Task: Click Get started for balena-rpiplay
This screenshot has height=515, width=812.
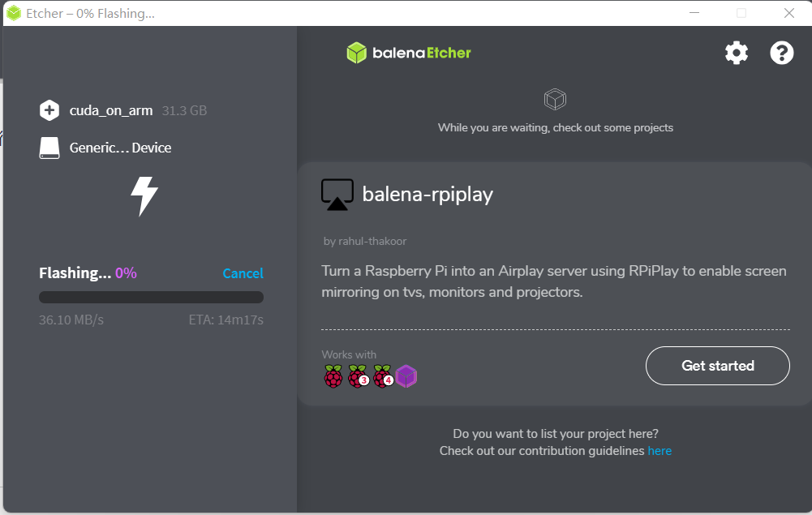Action: tap(717, 366)
